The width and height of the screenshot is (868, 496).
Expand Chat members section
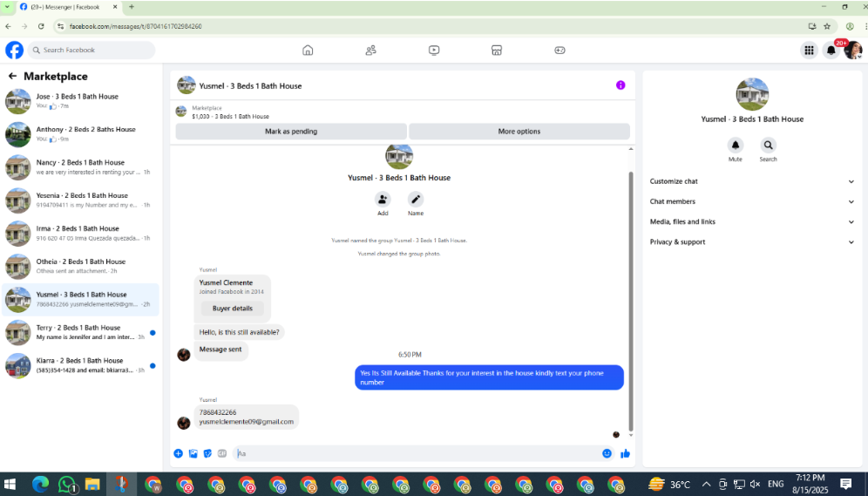pyautogui.click(x=752, y=201)
